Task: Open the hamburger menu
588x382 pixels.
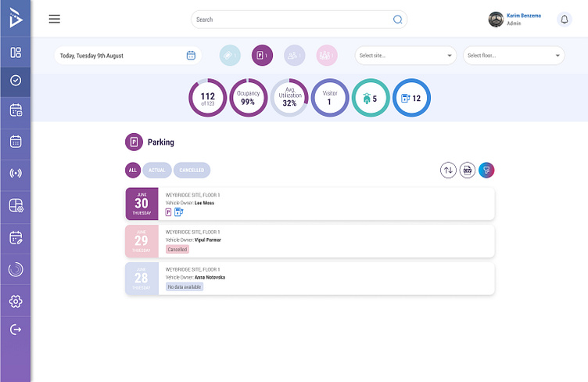Action: [54, 20]
